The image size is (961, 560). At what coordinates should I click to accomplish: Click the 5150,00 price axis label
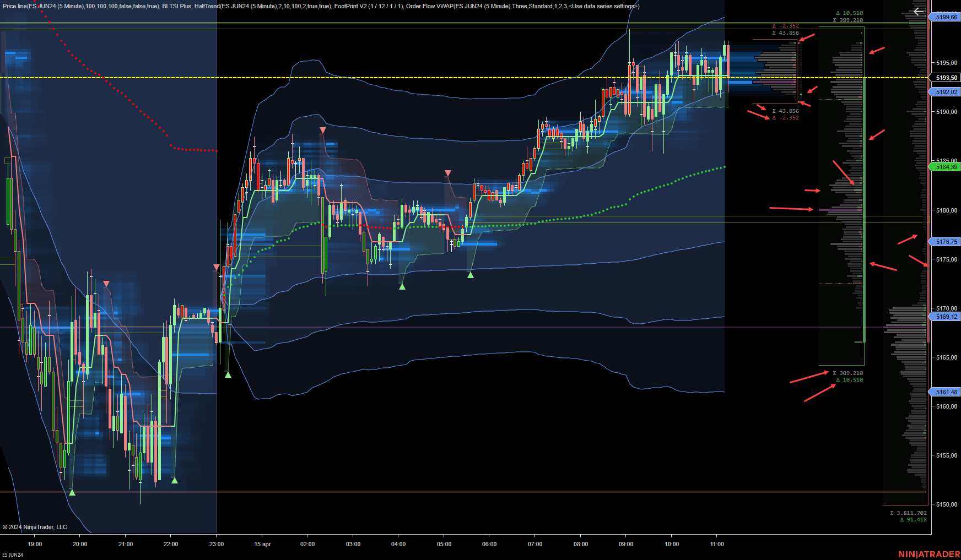click(x=947, y=504)
